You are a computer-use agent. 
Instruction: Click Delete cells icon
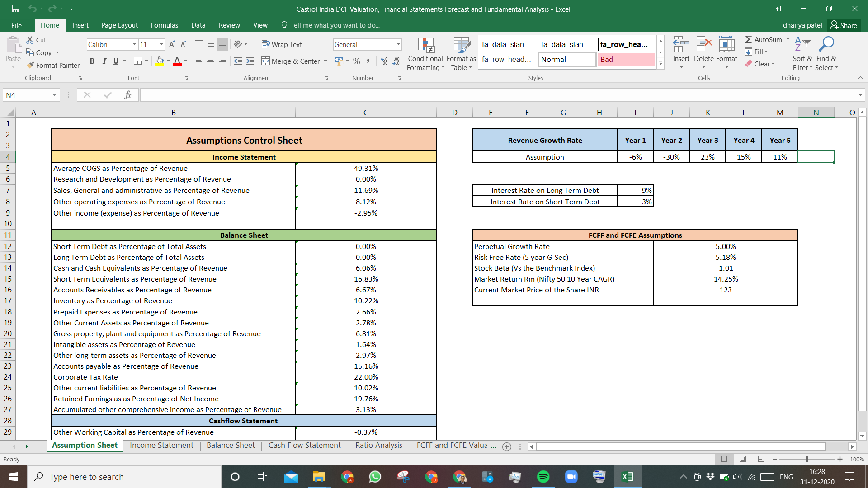tap(704, 45)
